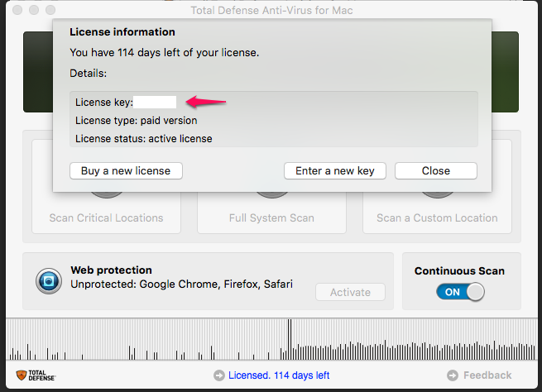The width and height of the screenshot is (542, 392).
Task: Open the Feedback link
Action: 487,375
